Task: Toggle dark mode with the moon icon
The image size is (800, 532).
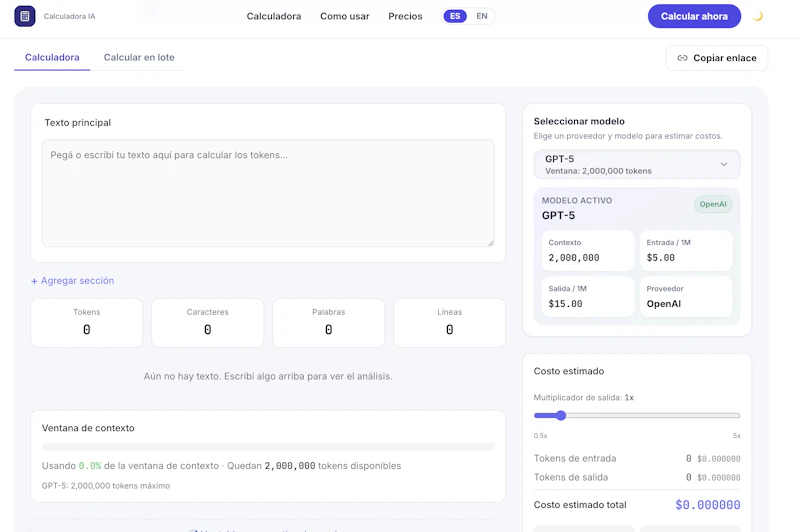Action: pos(758,16)
